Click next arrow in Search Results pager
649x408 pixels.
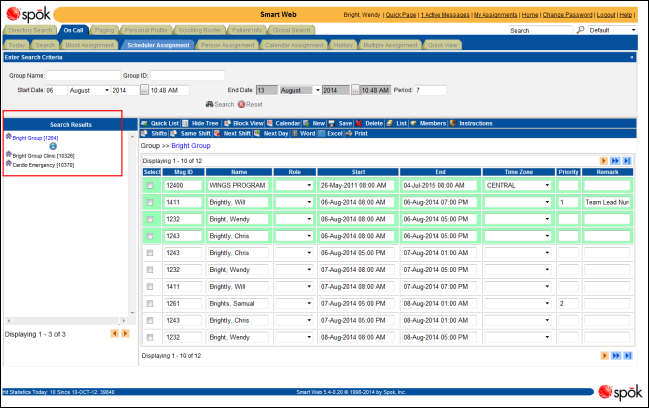(125, 334)
